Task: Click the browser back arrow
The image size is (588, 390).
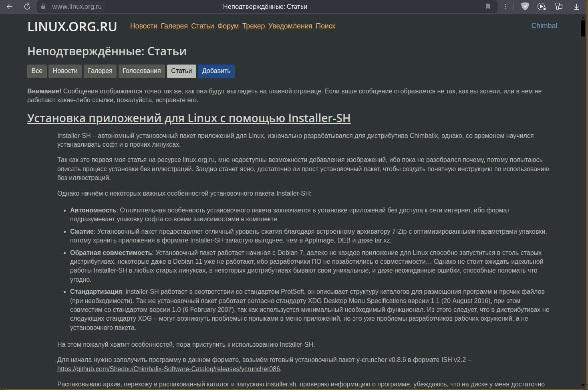Action: (10, 6)
